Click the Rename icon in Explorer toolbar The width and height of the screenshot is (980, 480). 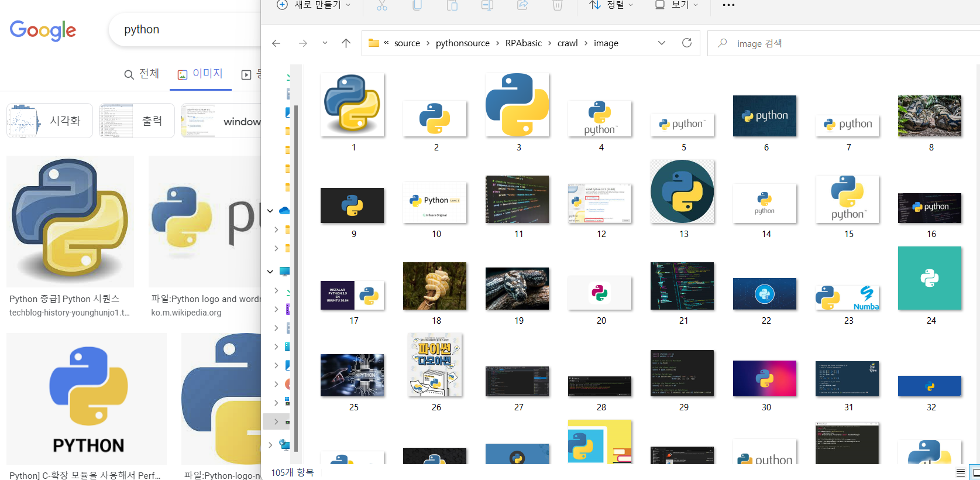[487, 5]
